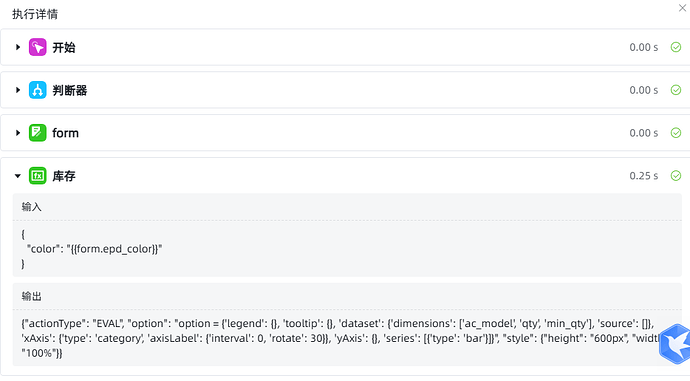This screenshot has width=690, height=381.
Task: Click the 输出 section header
Action: point(32,297)
